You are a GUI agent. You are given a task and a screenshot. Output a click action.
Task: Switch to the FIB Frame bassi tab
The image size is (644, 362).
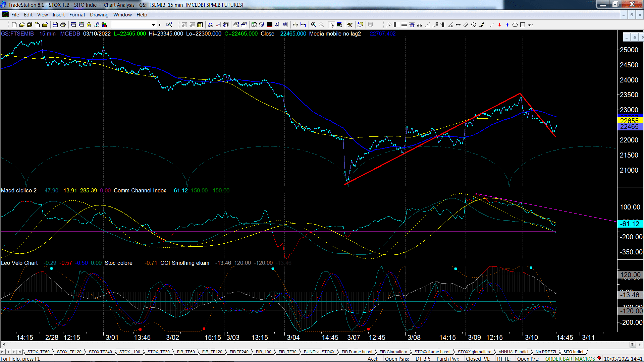[x=357, y=352]
